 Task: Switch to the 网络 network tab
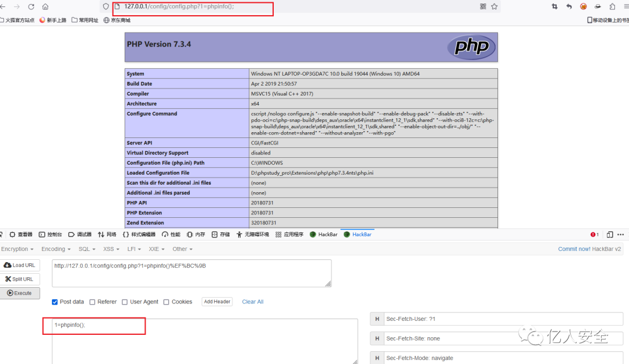[x=107, y=234]
